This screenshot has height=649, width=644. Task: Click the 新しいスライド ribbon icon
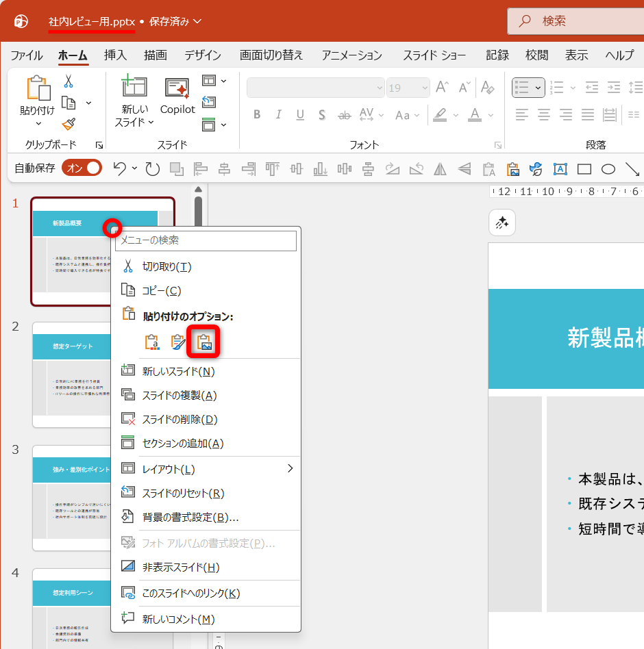point(134,88)
